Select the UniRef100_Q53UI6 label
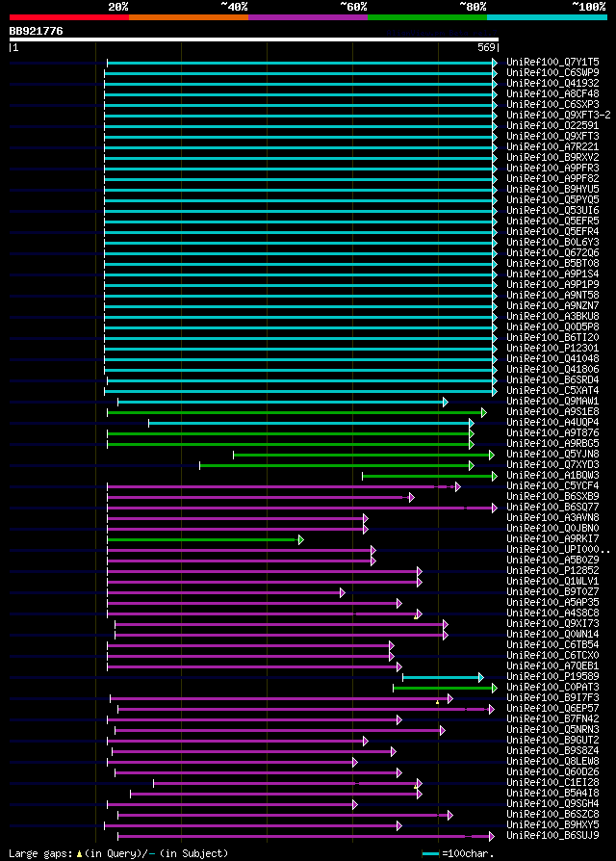Viewport: 616px width, 861px height. (x=552, y=211)
